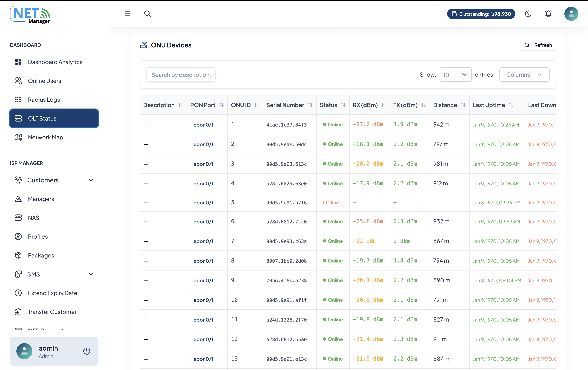588x370 pixels.
Task: Open epon0/1 link for ONU ID 5
Action: tap(203, 203)
